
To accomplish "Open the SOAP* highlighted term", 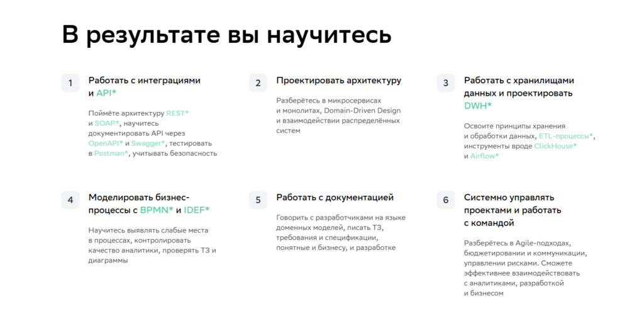I will 107,123.
